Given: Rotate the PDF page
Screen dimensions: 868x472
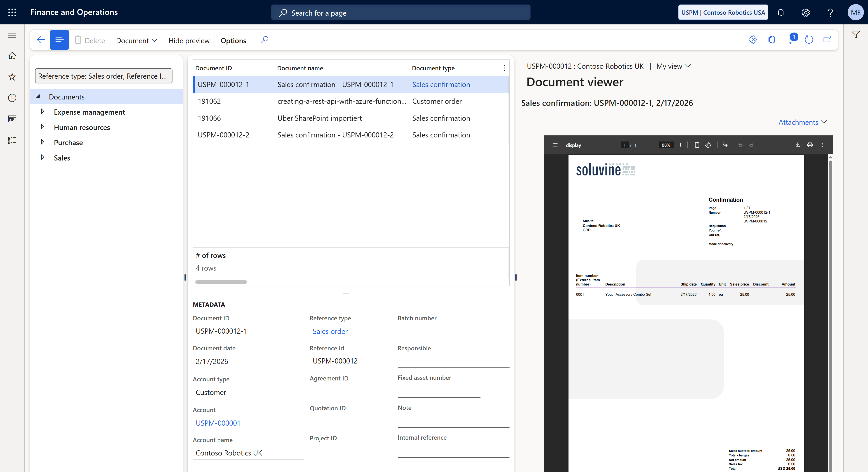Looking at the screenshot, I should pos(708,145).
